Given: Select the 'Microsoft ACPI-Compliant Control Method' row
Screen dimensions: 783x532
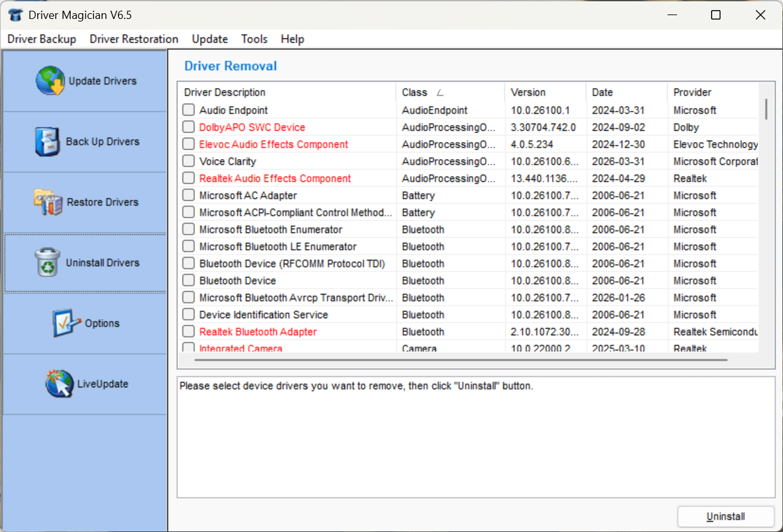Looking at the screenshot, I should tap(468, 212).
